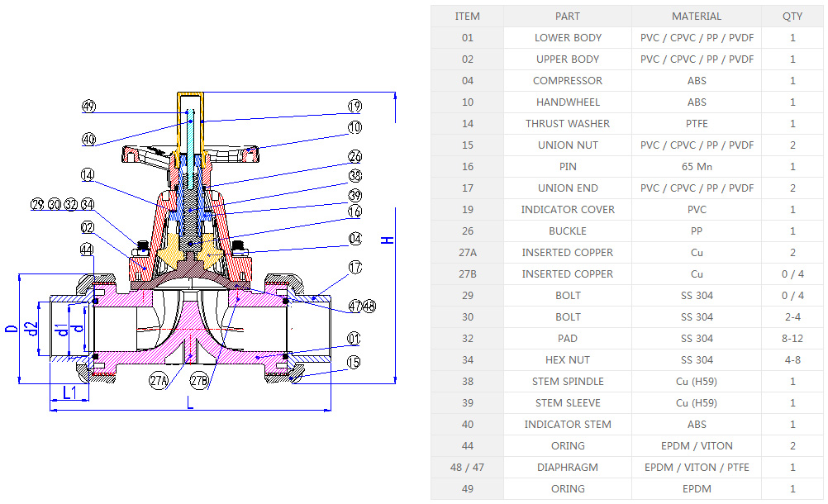The height and width of the screenshot is (504, 828).
Task: Click callout balloon 17 for union end
Action: pos(355,267)
